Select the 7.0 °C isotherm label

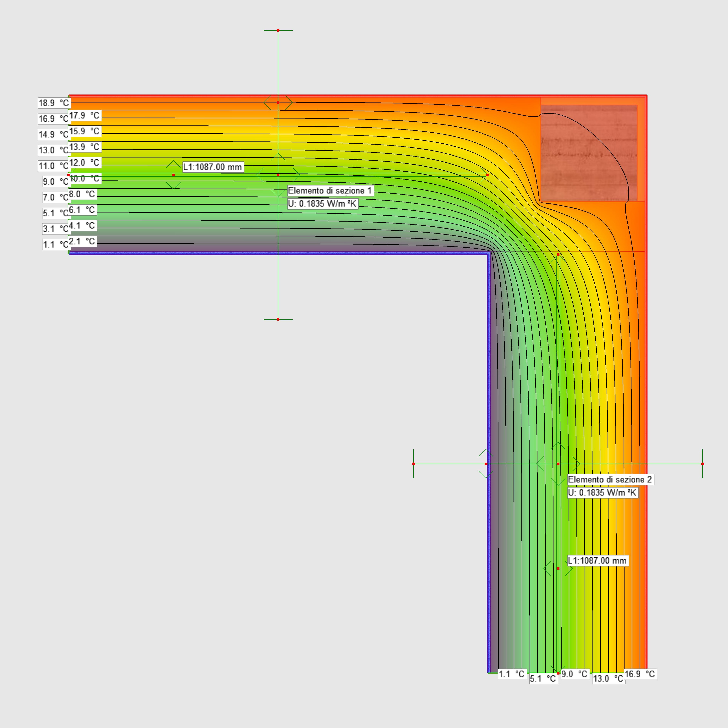(x=55, y=197)
